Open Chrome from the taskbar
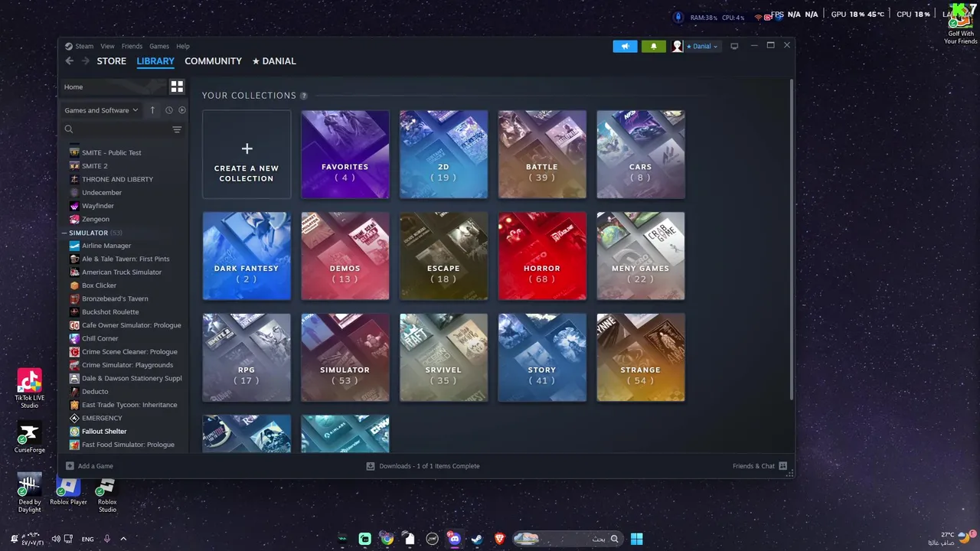980x551 pixels. (x=387, y=539)
